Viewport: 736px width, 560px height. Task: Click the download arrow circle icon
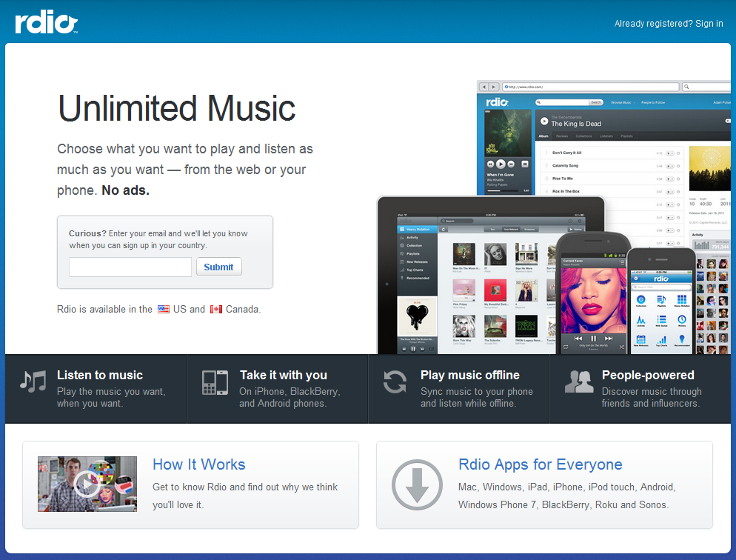click(417, 484)
